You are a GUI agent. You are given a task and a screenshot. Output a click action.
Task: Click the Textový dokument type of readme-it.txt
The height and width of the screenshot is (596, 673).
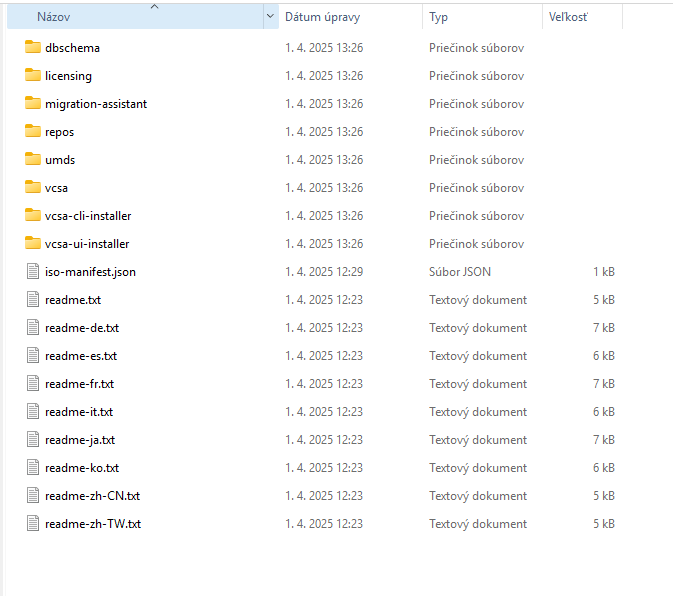(478, 412)
